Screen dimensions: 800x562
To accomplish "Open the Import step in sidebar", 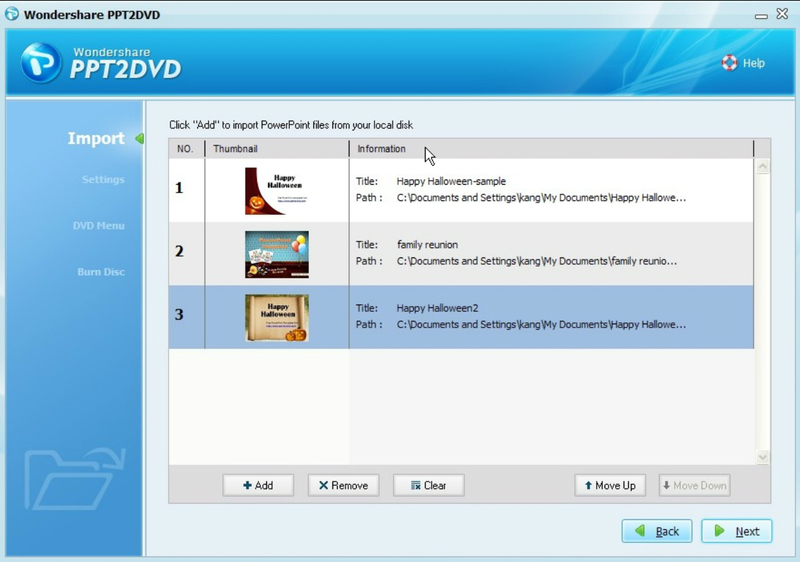I will click(96, 138).
